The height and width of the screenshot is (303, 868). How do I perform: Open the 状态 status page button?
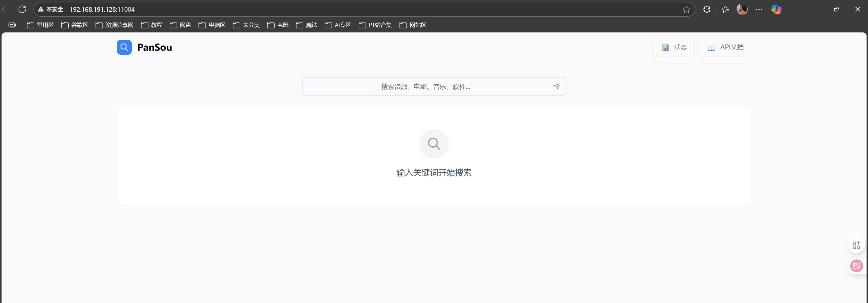coord(673,48)
